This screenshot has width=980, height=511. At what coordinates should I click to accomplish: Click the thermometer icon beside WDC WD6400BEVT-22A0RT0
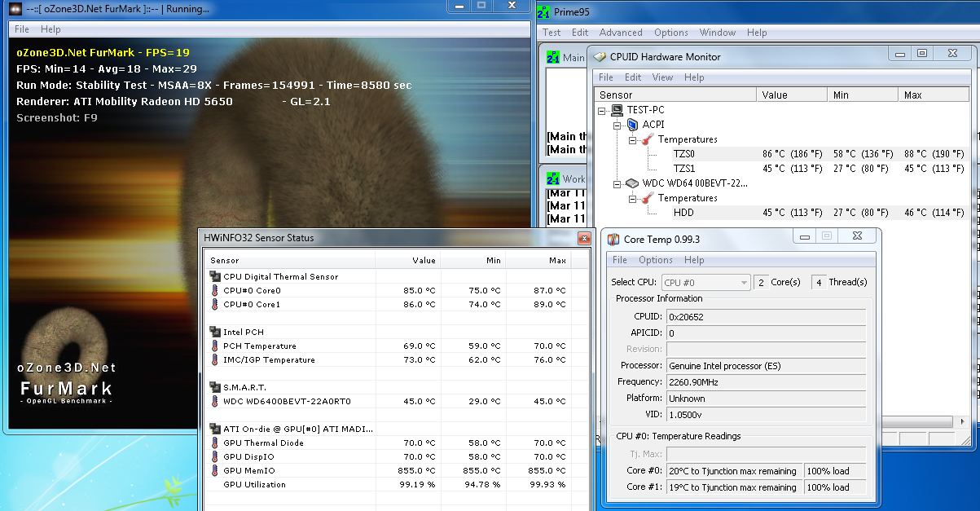[x=215, y=401]
